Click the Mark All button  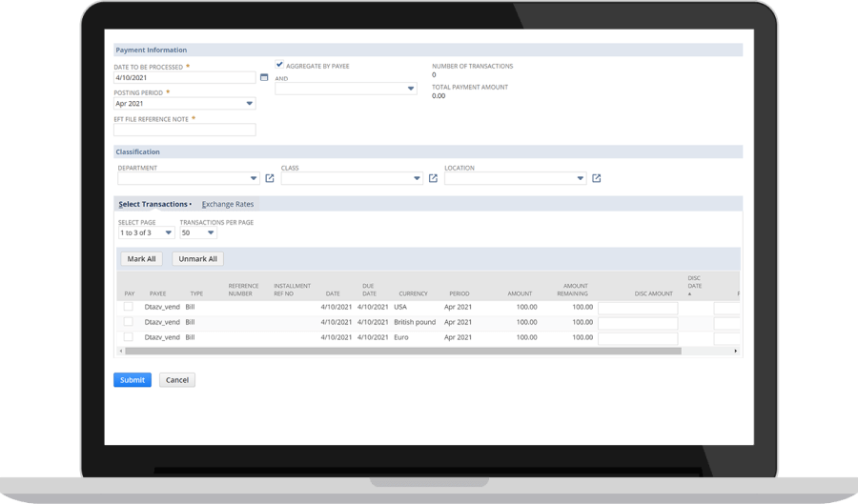(141, 259)
